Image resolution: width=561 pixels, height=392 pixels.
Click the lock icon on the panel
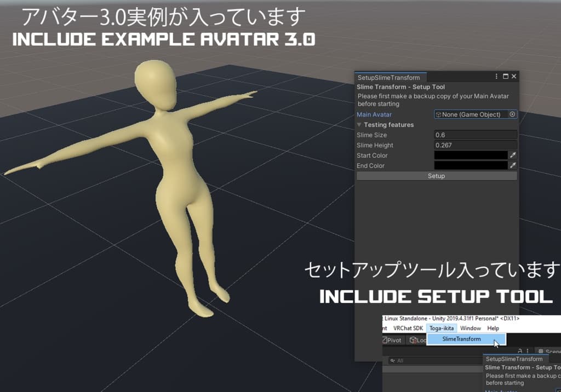click(x=519, y=351)
